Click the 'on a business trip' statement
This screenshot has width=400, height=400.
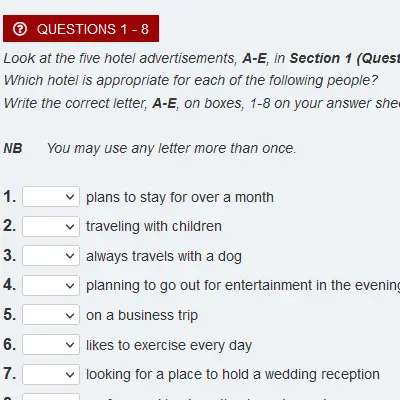pyautogui.click(x=142, y=315)
